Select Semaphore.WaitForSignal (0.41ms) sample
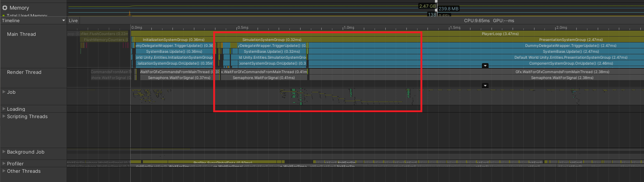Image resolution: width=644 pixels, height=182 pixels. [264, 78]
